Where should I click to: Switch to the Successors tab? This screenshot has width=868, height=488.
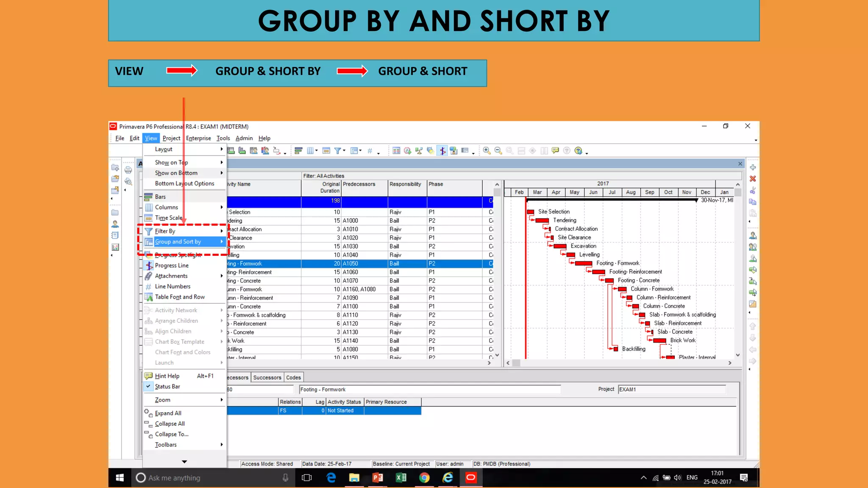(x=267, y=377)
